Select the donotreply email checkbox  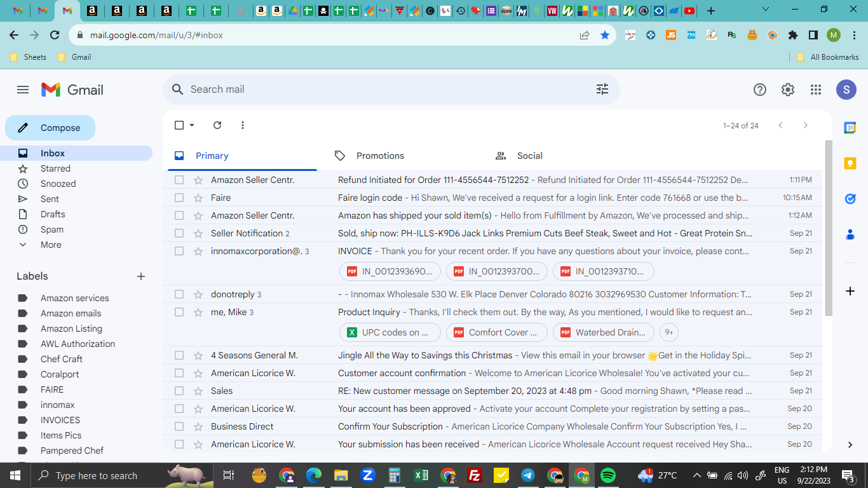click(179, 294)
